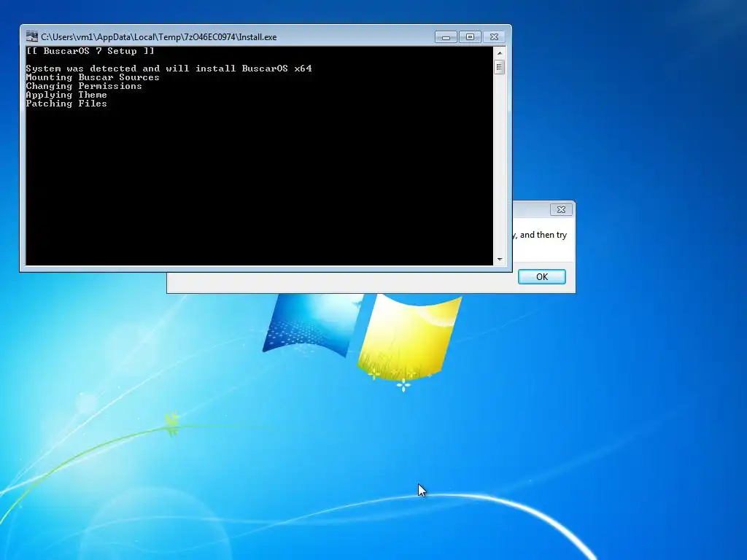
Task: Click the Install.exe title bar path text
Action: pos(158,36)
